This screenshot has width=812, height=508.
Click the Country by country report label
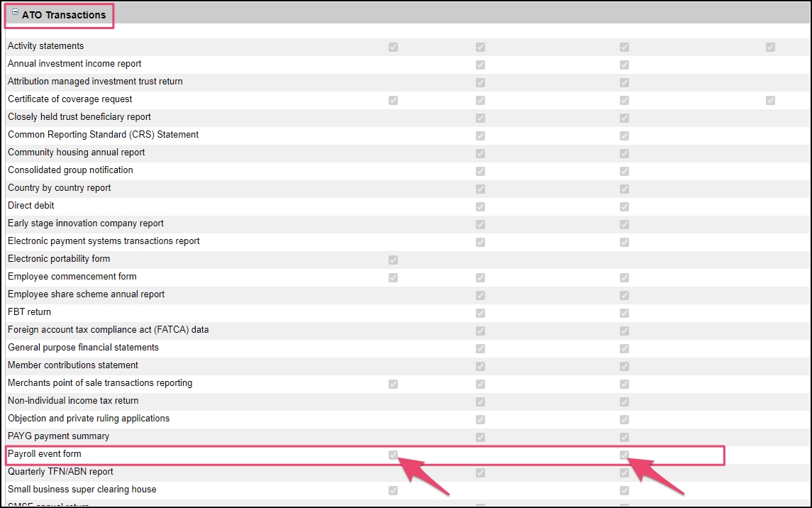pyautogui.click(x=59, y=188)
